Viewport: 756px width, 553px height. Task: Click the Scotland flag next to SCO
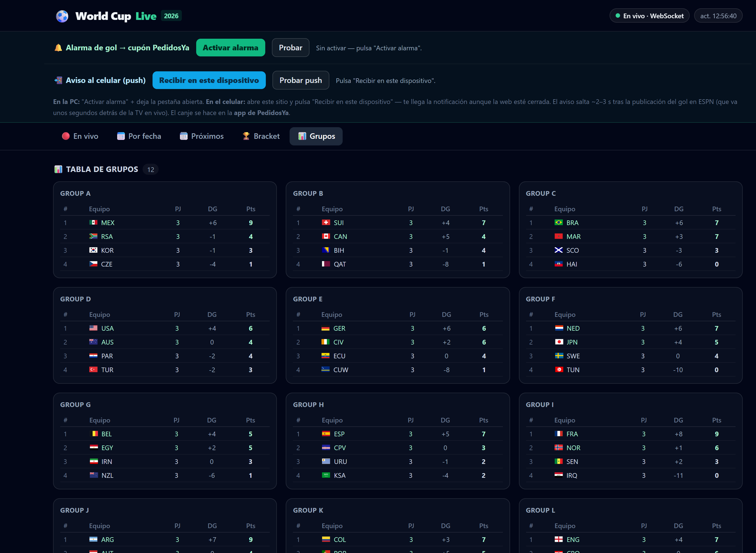click(559, 250)
